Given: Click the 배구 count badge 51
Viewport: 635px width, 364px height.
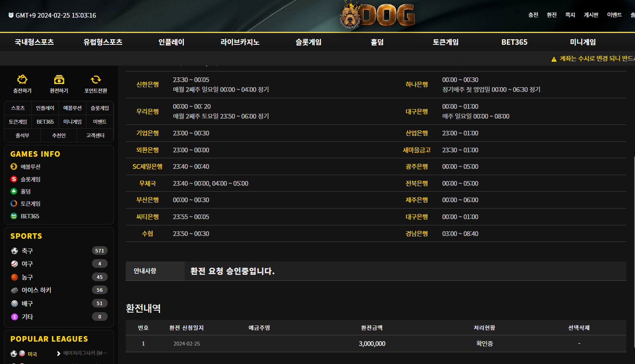Looking at the screenshot, I should [99, 304].
